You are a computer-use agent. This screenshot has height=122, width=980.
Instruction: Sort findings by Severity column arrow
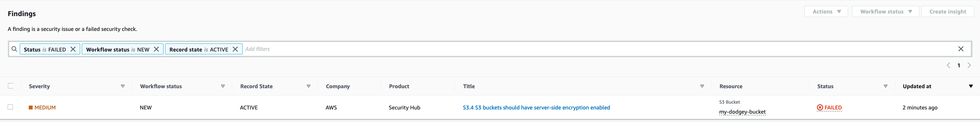122,86
